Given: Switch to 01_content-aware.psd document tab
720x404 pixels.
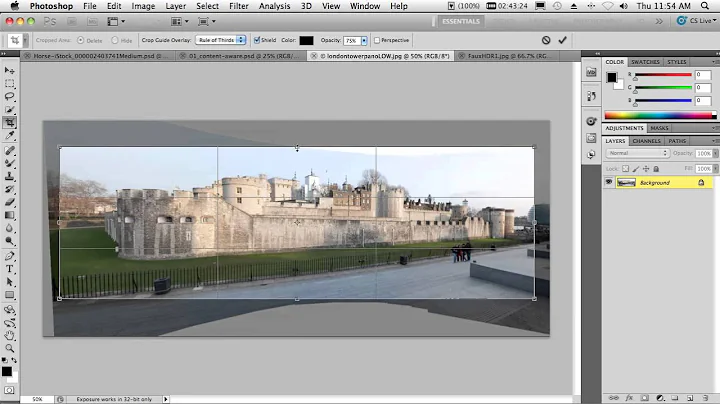Looking at the screenshot, I should click(x=243, y=56).
